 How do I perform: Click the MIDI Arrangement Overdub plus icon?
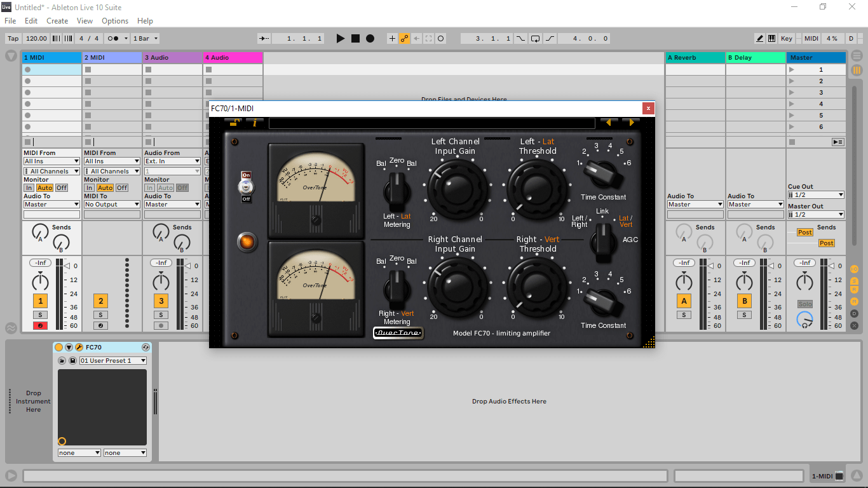click(x=392, y=39)
